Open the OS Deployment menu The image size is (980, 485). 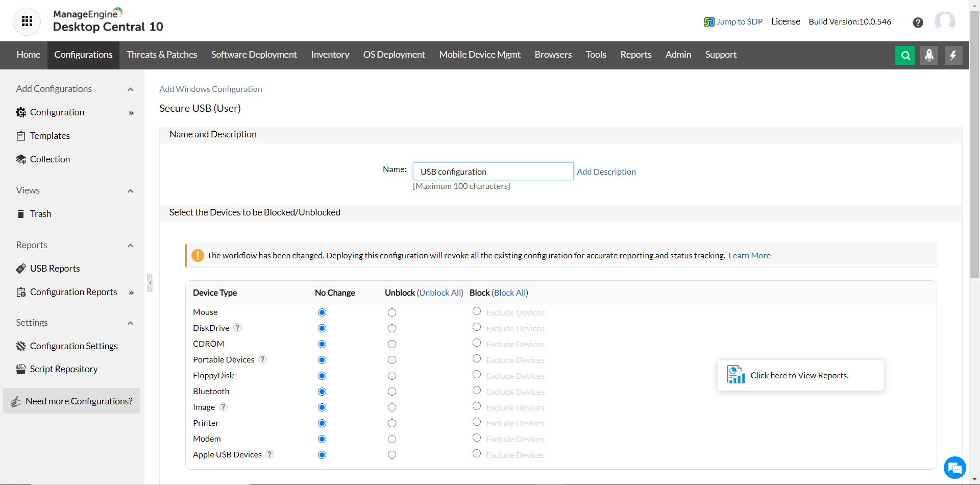394,55
